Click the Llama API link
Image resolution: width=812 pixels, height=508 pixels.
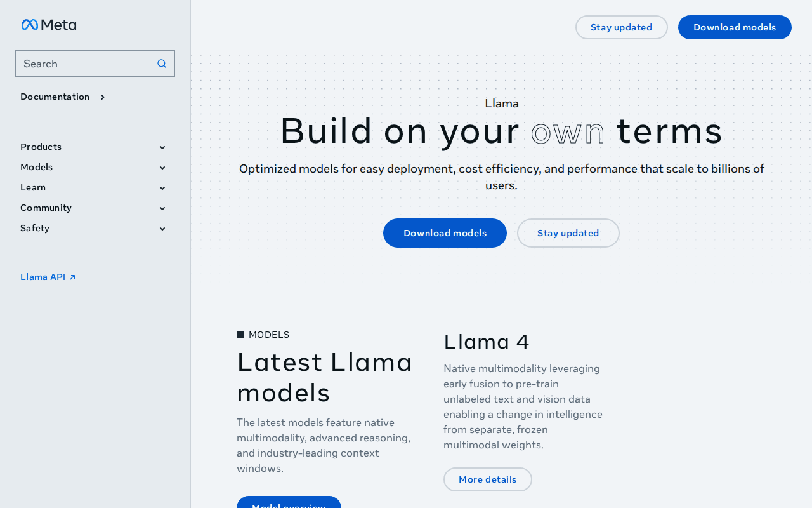coord(48,277)
